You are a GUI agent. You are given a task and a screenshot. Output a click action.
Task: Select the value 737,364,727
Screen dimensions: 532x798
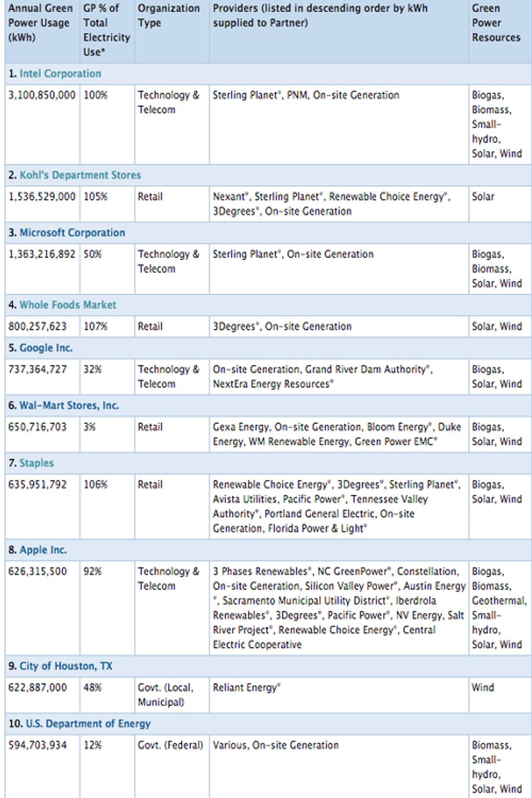coord(37,369)
